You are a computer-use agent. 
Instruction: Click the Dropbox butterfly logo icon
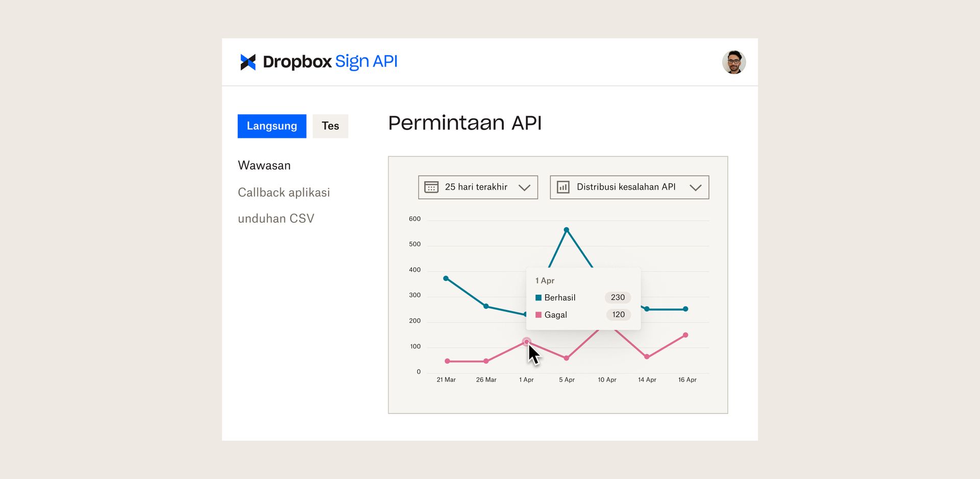pyautogui.click(x=248, y=62)
